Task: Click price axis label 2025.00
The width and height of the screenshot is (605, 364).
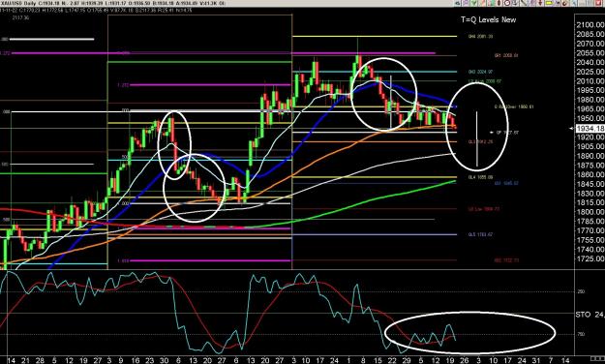Action: pyautogui.click(x=590, y=72)
